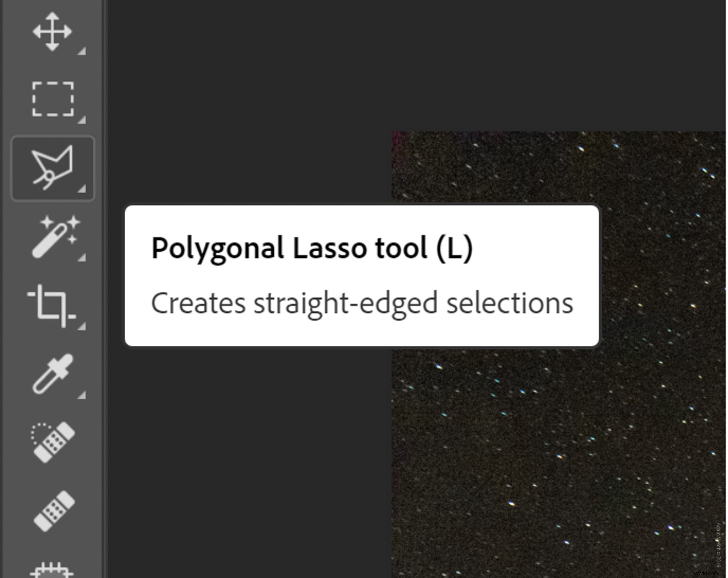This screenshot has width=728, height=578.
Task: Expand the Magic Wand tool group
Action: click(x=83, y=256)
